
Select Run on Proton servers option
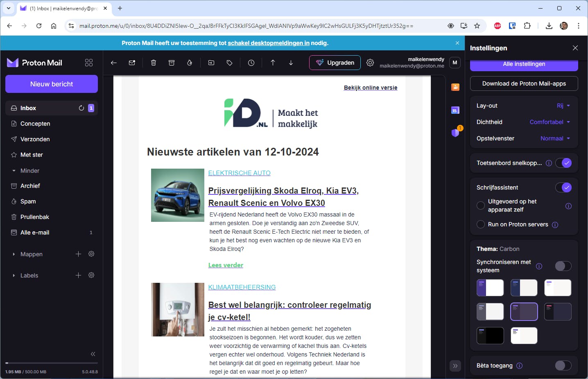pyautogui.click(x=481, y=224)
